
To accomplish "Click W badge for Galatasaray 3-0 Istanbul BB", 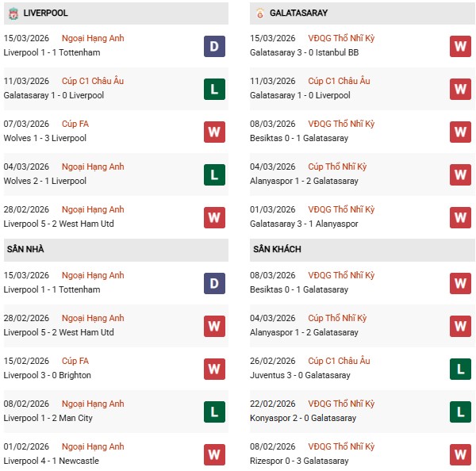I will click(460, 45).
